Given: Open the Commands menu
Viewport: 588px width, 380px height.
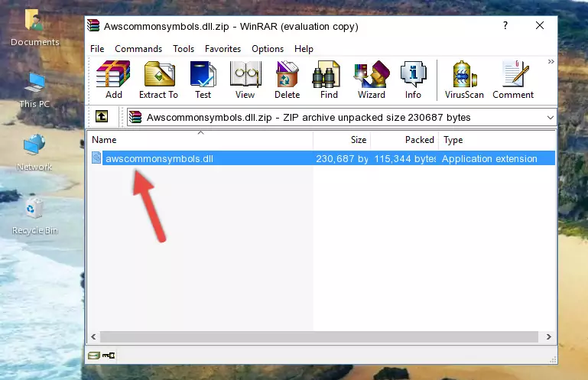Looking at the screenshot, I should tap(138, 49).
